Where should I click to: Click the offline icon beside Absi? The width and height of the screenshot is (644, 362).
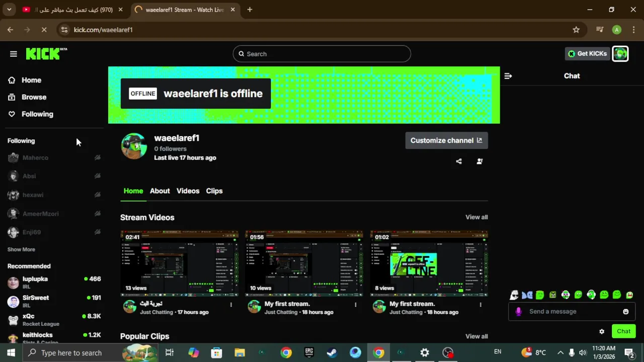tap(98, 176)
